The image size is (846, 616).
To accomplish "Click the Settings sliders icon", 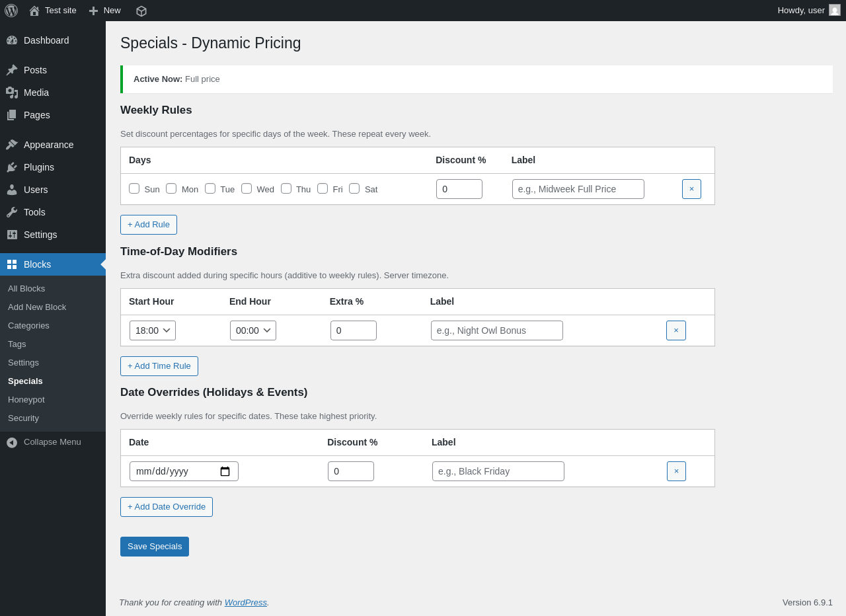I will [12, 235].
